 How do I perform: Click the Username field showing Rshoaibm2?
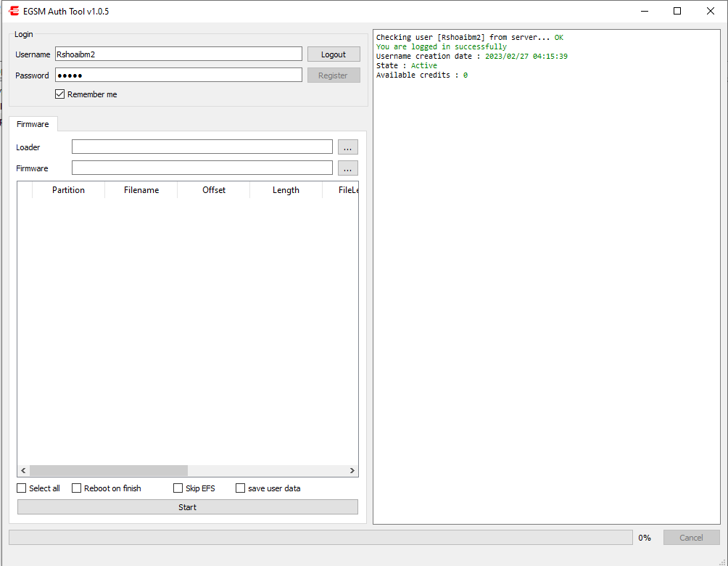(177, 54)
